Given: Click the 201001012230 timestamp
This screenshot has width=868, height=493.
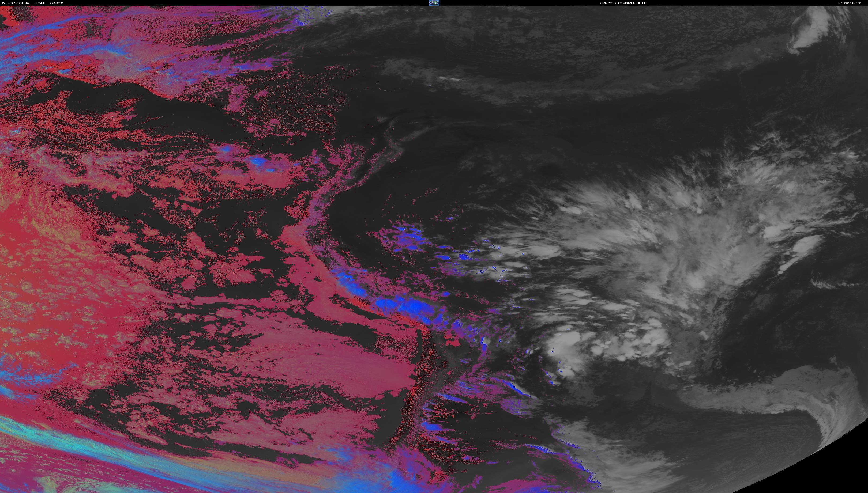Looking at the screenshot, I should 850,3.
